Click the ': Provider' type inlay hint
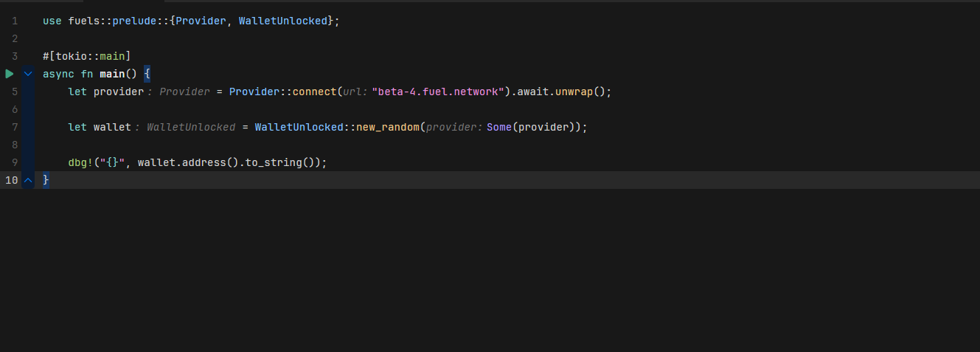Viewport: 980px width, 352px height. [178, 92]
